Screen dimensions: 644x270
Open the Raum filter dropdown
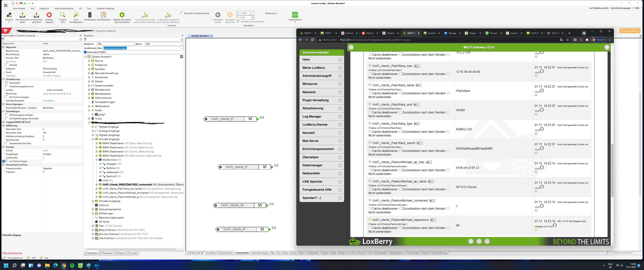pos(164,44)
